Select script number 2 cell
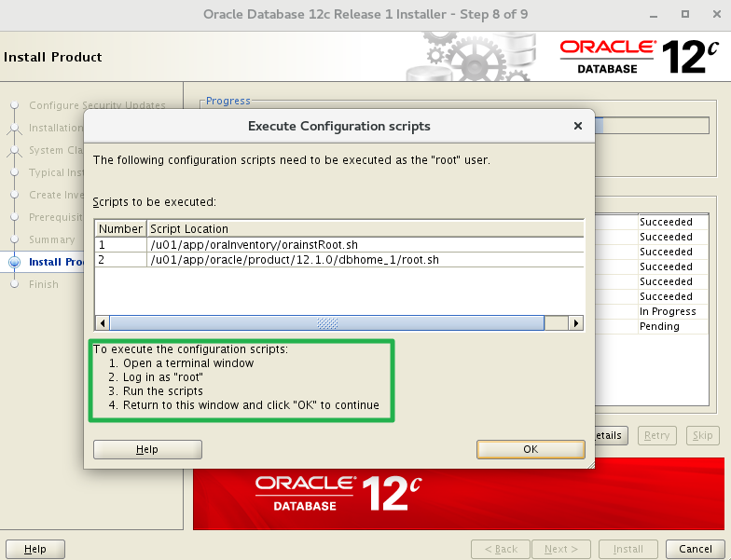The height and width of the screenshot is (560, 731). click(121, 259)
